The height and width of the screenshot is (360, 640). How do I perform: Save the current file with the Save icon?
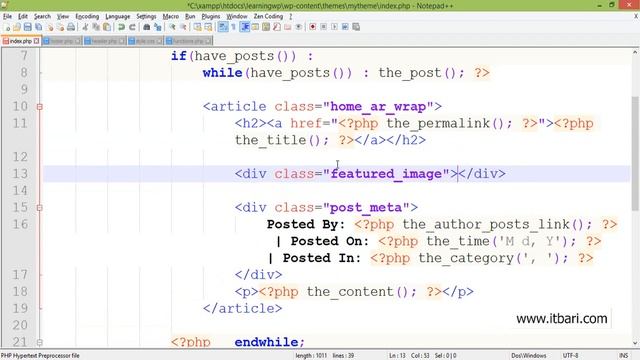pyautogui.click(x=27, y=27)
